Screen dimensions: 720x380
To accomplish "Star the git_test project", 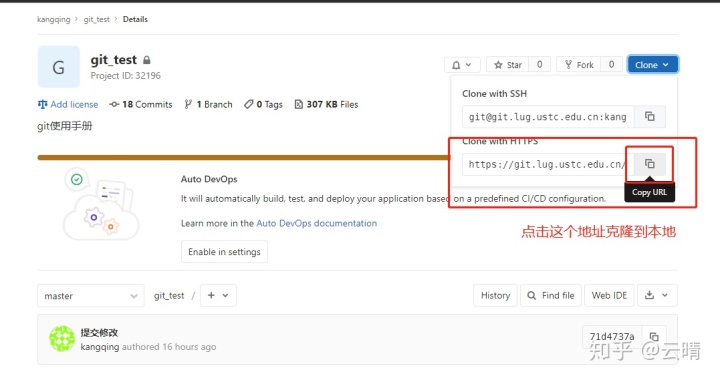I will 508,65.
